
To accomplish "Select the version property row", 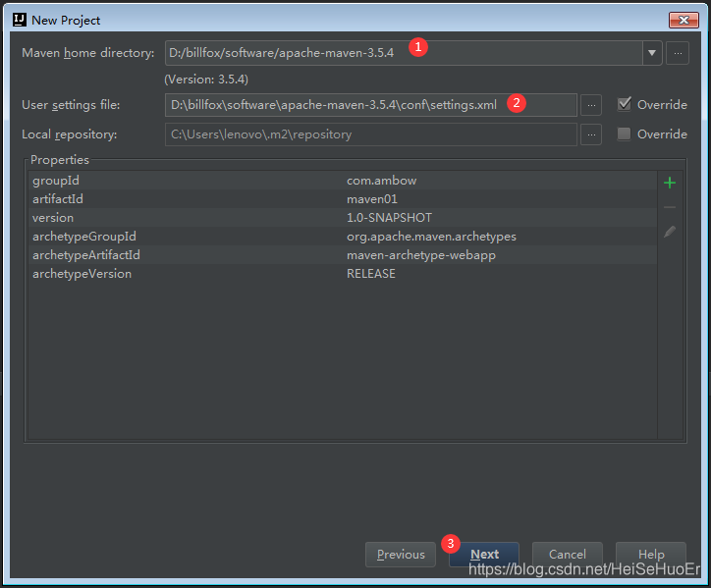I will [x=343, y=218].
